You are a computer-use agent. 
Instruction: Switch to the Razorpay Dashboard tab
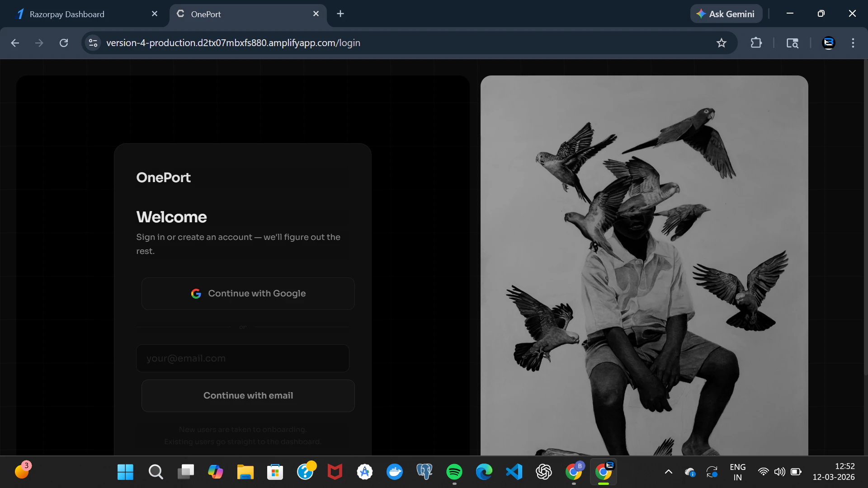67,14
